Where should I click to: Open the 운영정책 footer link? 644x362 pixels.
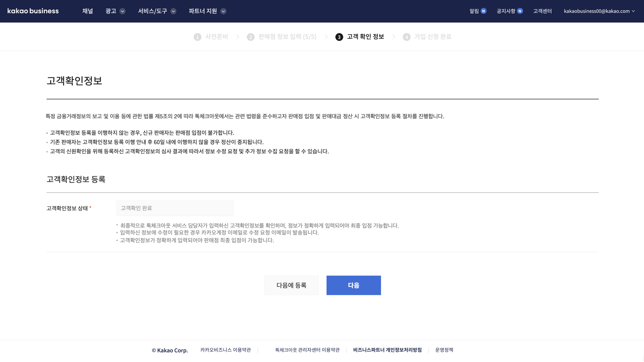click(x=444, y=350)
